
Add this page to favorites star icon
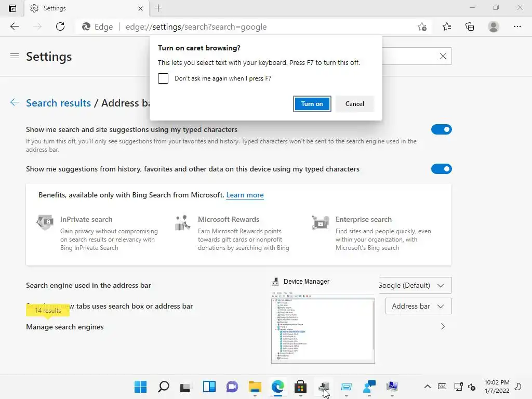(422, 27)
